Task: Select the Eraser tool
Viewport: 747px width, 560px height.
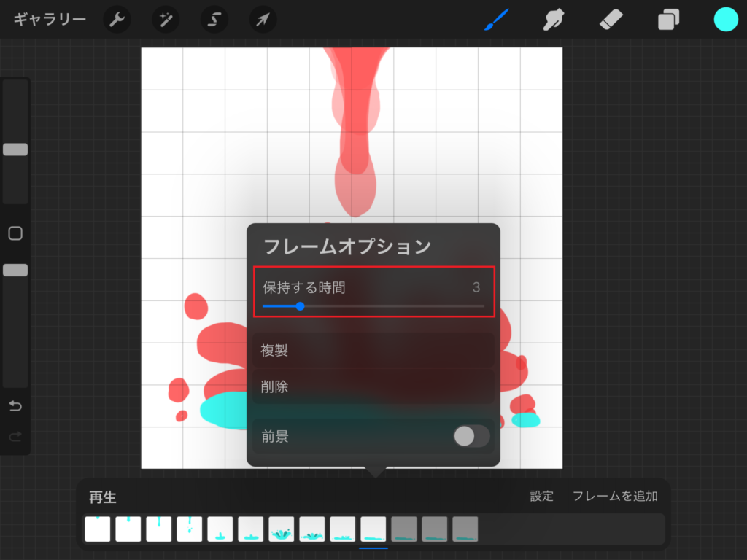Action: (611, 20)
